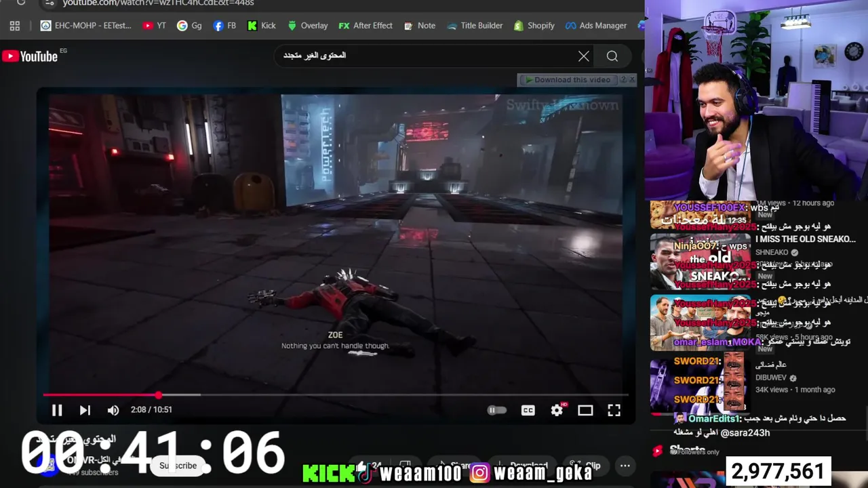Click the browser address bar URL
The image size is (868, 488).
point(158,3)
